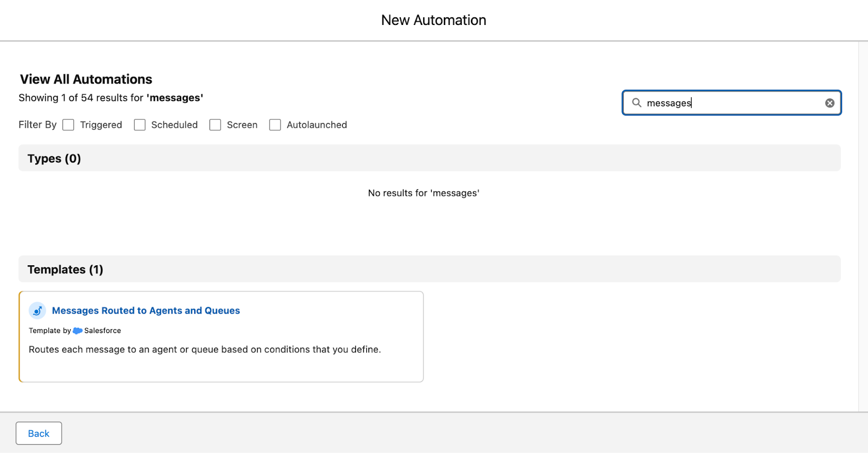
Task: Enable the Triggered filter checkbox
Action: tap(68, 125)
